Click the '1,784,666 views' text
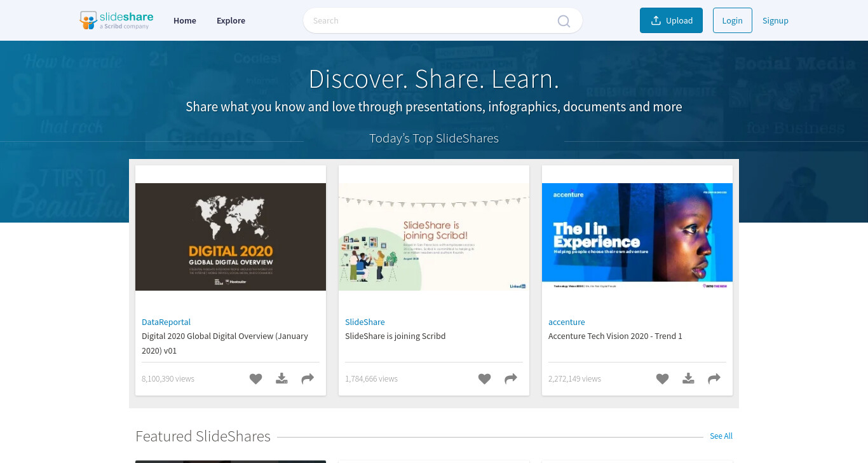The height and width of the screenshot is (463, 868). click(371, 378)
